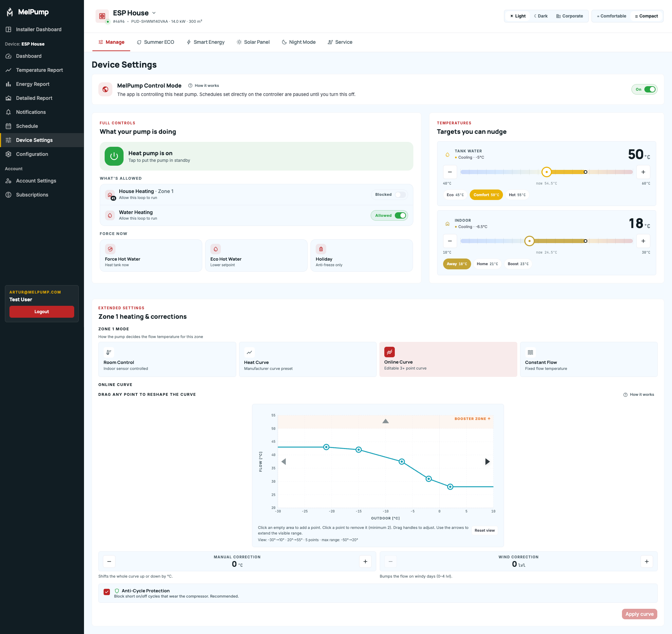Click the Force Hot Water icon
The height and width of the screenshot is (634, 672).
[110, 249]
